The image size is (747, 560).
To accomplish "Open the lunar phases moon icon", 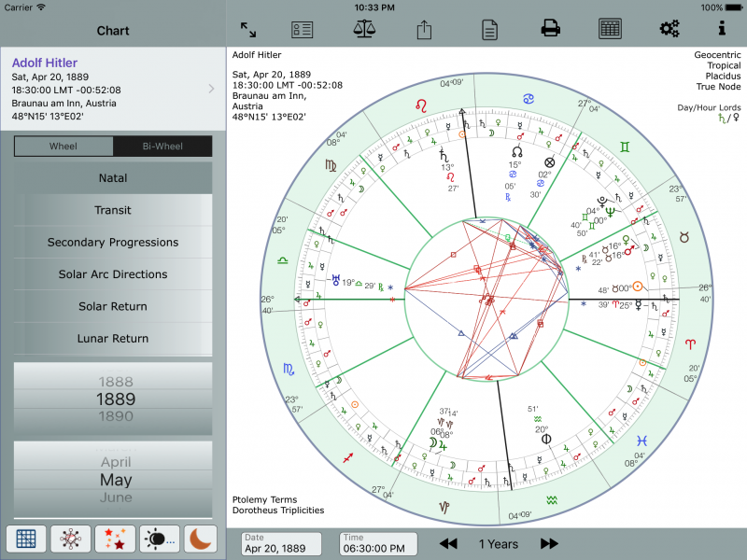I will coord(200,539).
